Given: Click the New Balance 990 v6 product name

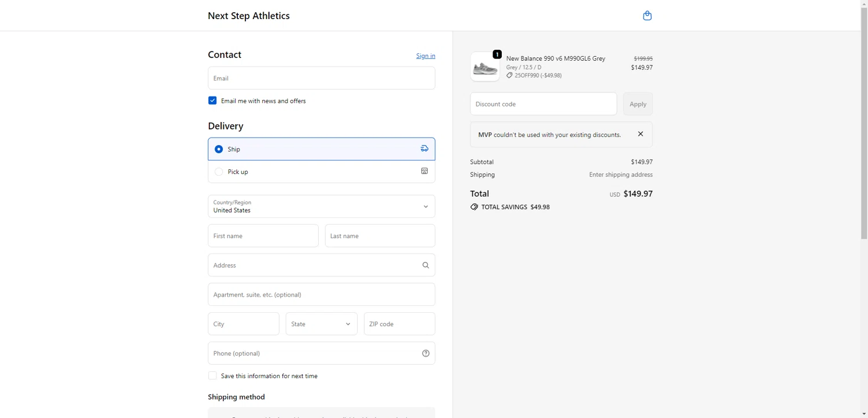Looking at the screenshot, I should click(556, 58).
